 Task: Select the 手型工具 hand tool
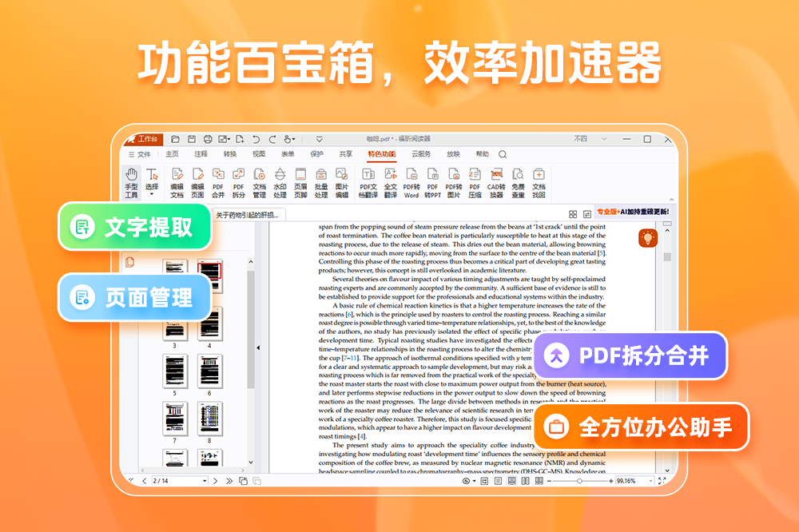(131, 182)
